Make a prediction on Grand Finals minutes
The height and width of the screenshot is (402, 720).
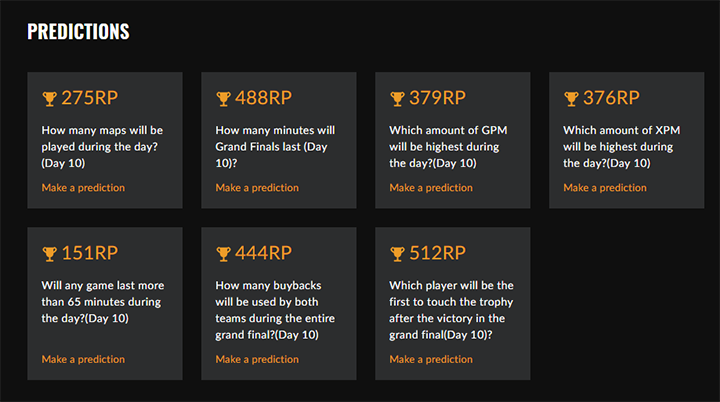257,188
